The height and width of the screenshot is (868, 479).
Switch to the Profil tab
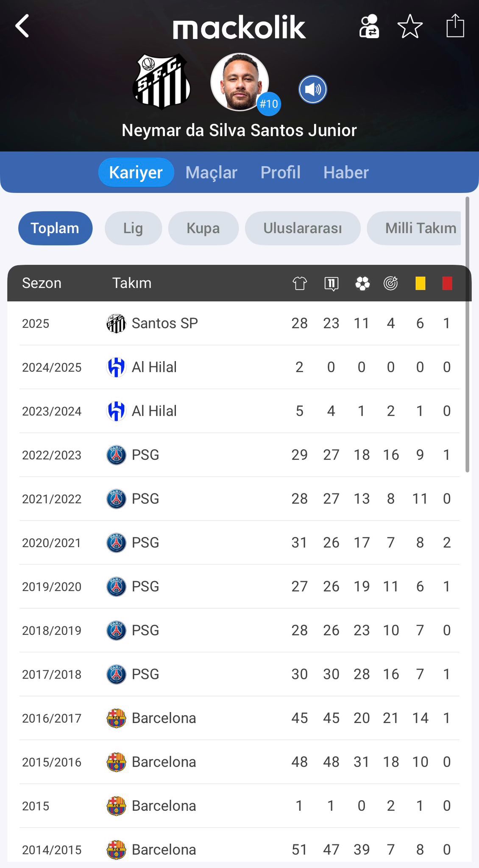tap(280, 172)
